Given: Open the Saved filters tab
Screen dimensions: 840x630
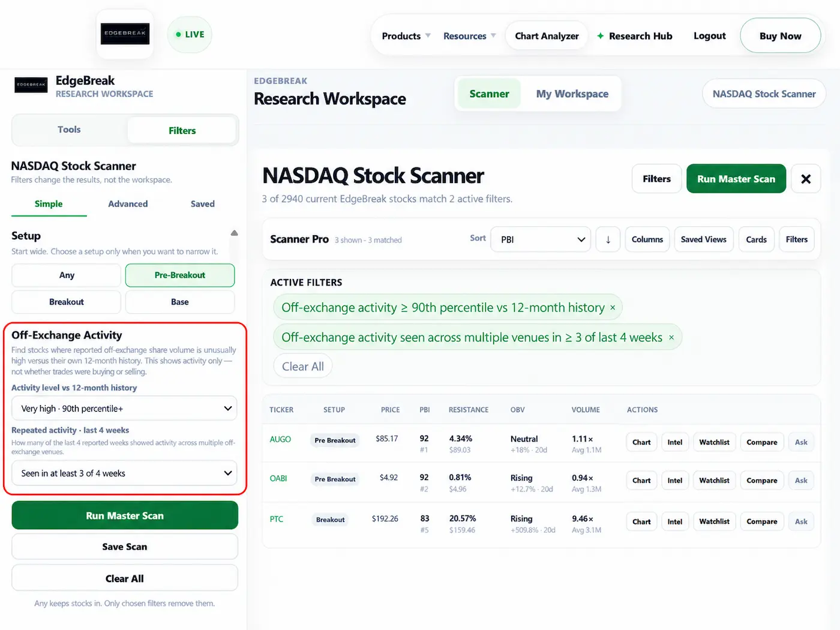Looking at the screenshot, I should tap(203, 204).
